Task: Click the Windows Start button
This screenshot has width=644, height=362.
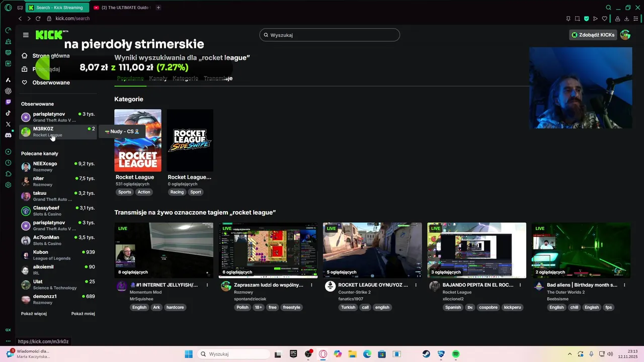Action: [x=189, y=354]
